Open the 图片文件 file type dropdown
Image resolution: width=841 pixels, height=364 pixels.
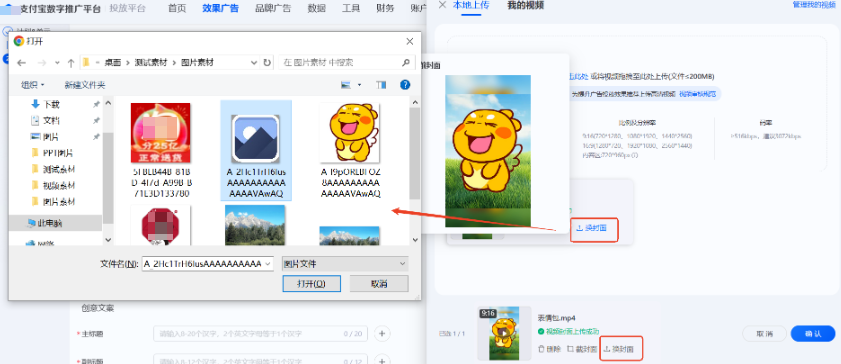[x=345, y=264]
